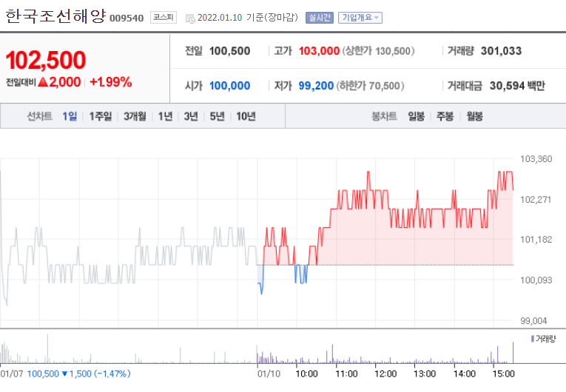566x392 pixels.
Task: Click the 01/07 100,500 previous day summary
Action: coord(65,374)
